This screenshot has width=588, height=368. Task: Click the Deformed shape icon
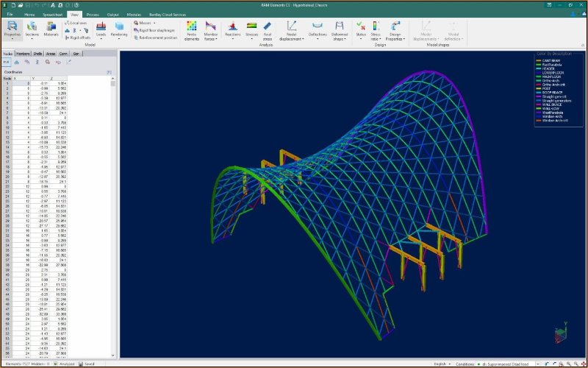click(340, 27)
